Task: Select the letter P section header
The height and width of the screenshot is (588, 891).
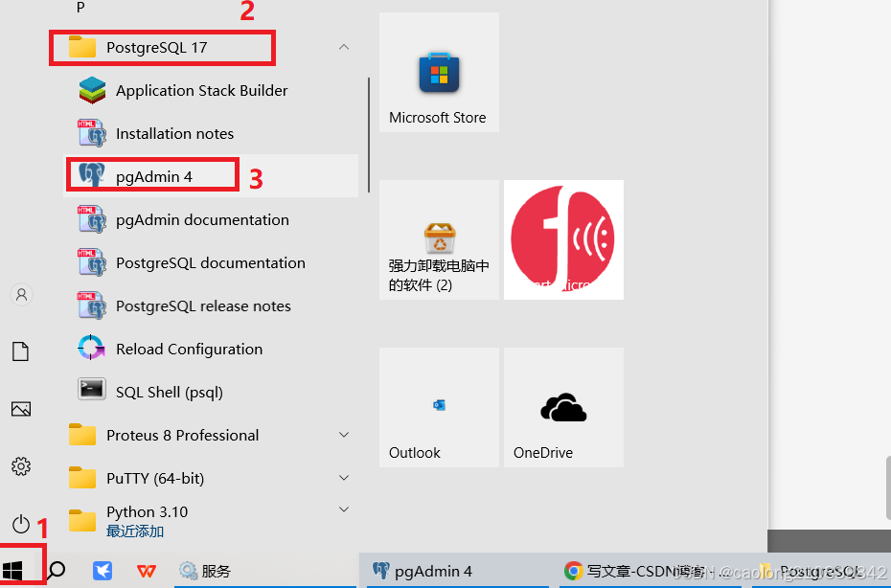Action: (80, 8)
